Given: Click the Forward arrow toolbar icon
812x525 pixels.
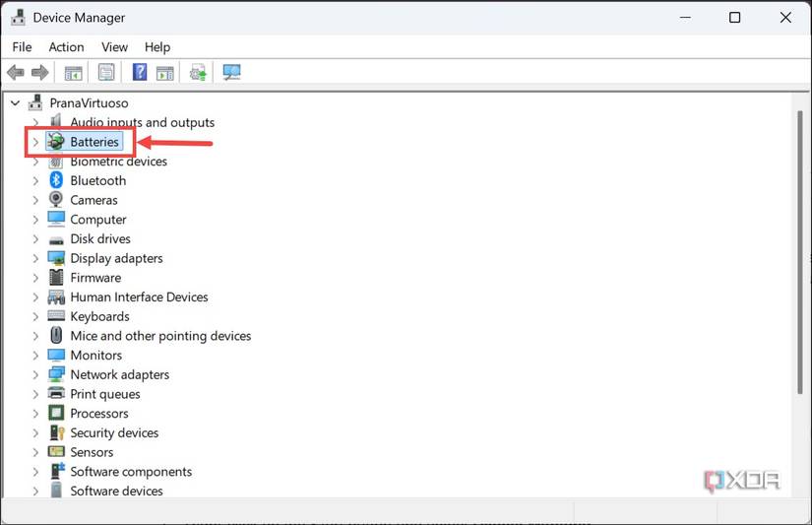Looking at the screenshot, I should point(40,72).
